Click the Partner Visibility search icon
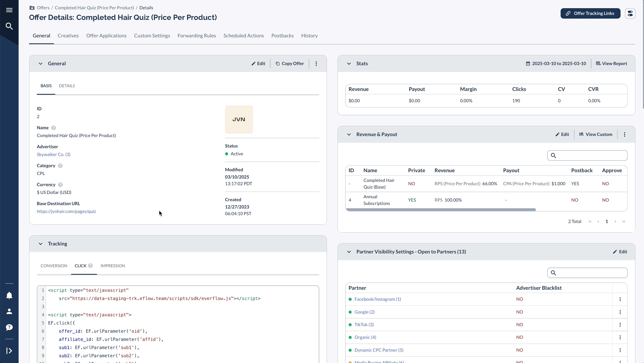644x363 pixels. click(x=554, y=273)
